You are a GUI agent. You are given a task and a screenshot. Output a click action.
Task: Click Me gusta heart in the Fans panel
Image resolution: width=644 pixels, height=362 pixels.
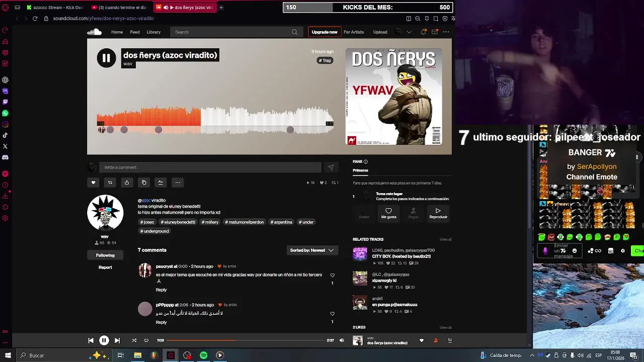pyautogui.click(x=388, y=213)
